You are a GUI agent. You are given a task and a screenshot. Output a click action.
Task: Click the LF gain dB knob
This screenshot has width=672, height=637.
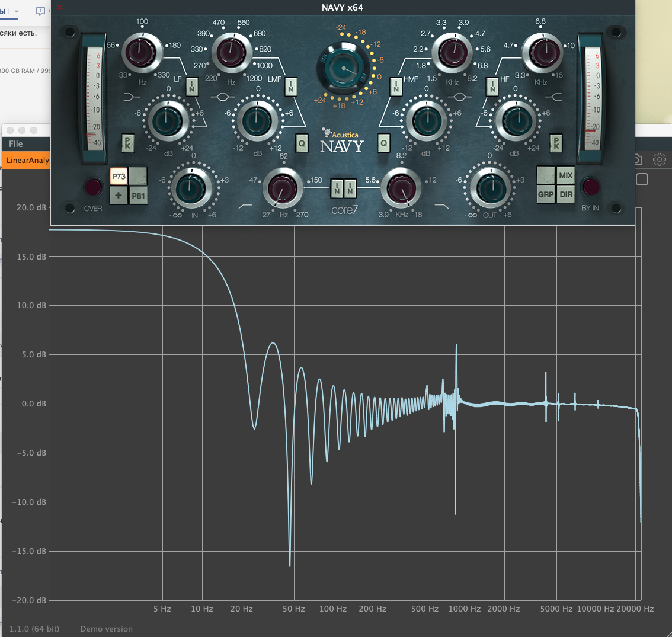point(168,121)
